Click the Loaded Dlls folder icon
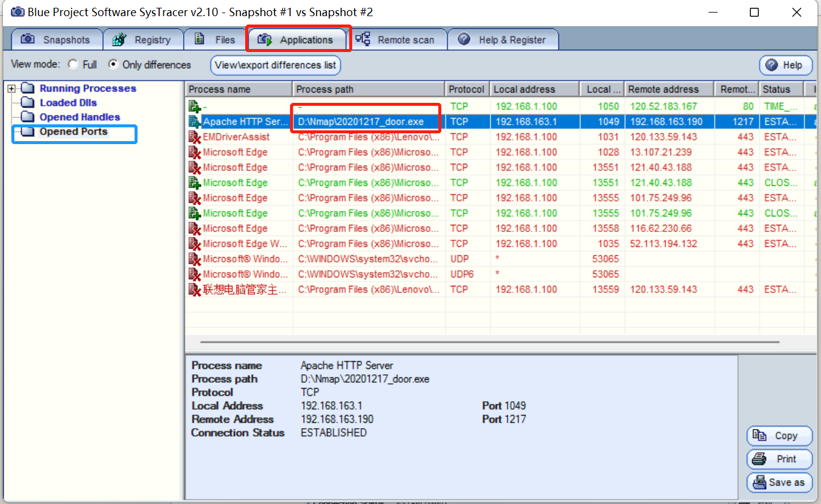 28,102
